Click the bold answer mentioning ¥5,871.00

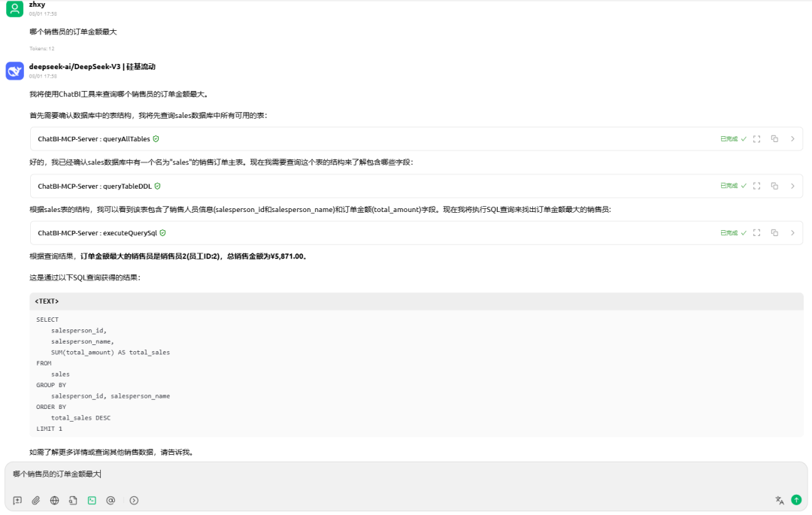pyautogui.click(x=194, y=256)
